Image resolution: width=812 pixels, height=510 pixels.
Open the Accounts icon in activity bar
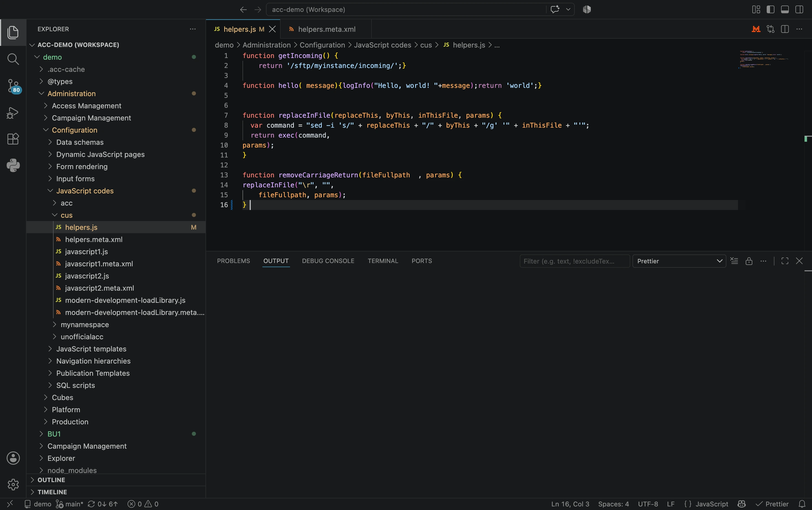coord(13,458)
